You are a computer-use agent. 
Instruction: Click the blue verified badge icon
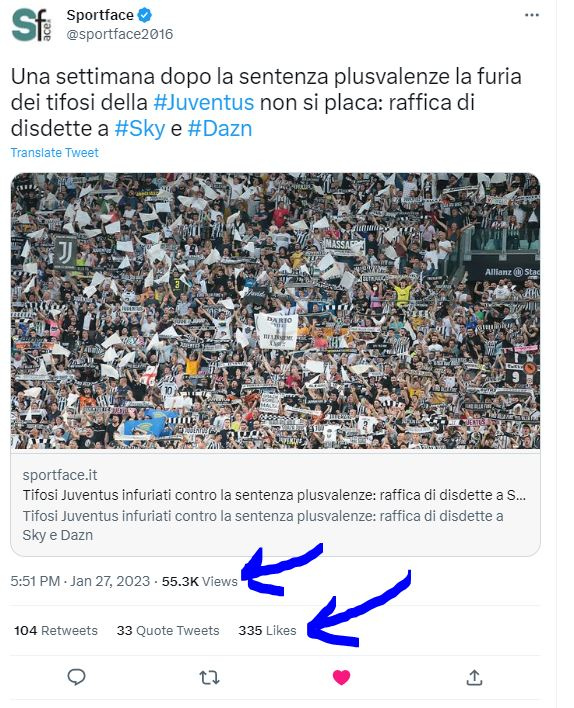point(145,15)
